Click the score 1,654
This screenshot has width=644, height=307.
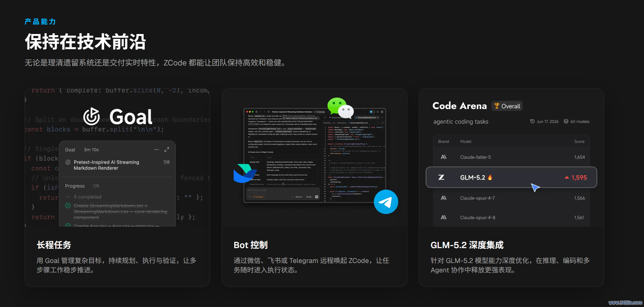point(580,157)
